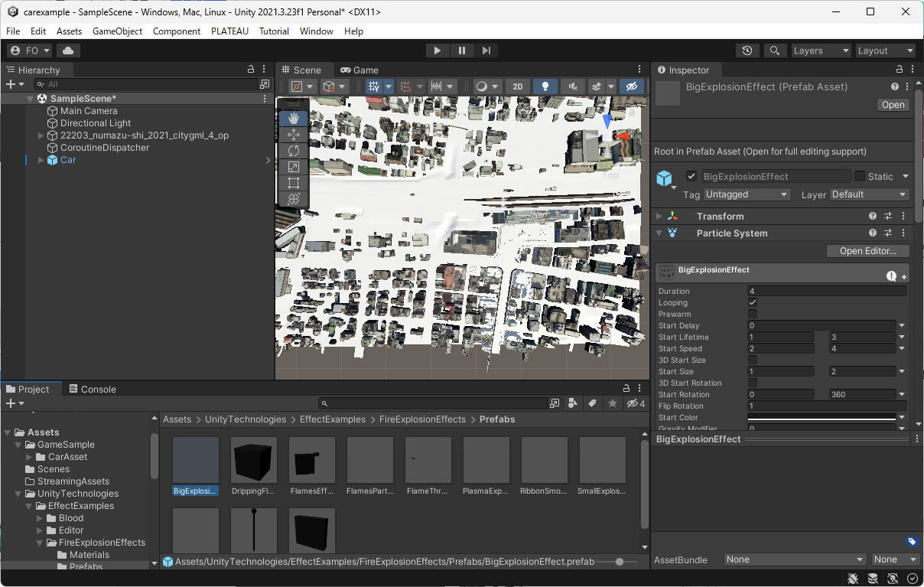The width and height of the screenshot is (924, 587).
Task: Toggle scene lighting bulb icon
Action: coord(545,86)
